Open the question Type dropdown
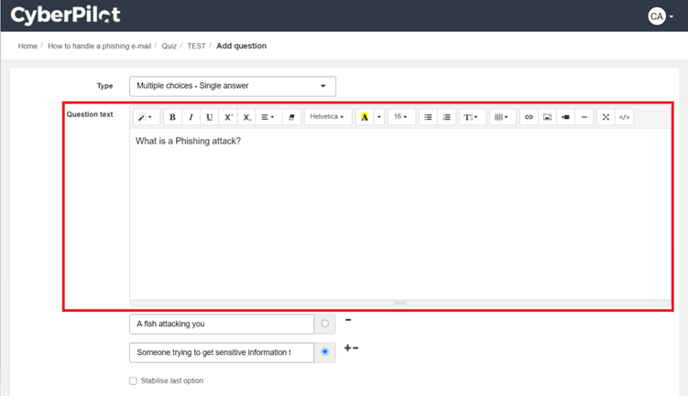Screen dimensions: 688x396 233,86
